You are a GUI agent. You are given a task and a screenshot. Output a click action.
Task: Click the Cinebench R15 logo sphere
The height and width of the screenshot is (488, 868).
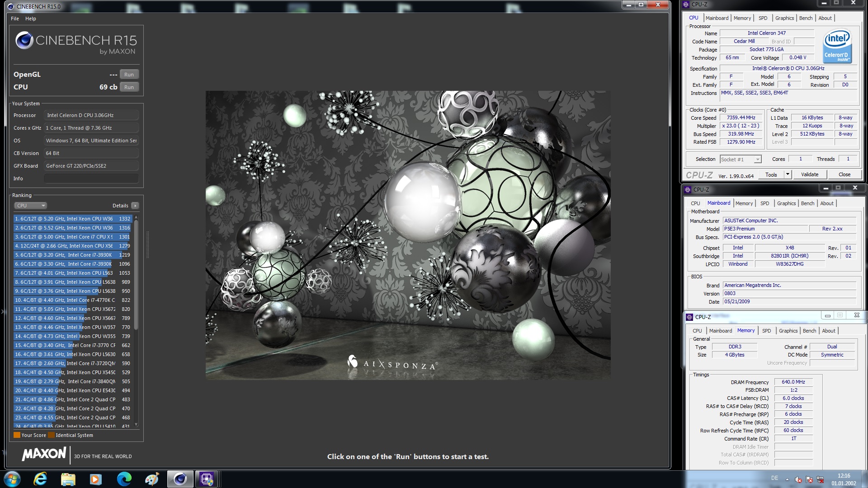click(x=24, y=41)
